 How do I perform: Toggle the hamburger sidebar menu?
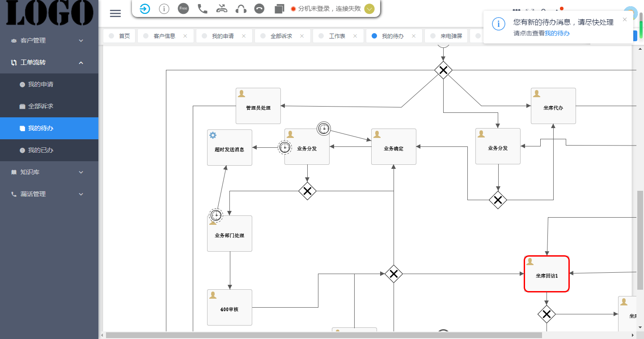[115, 13]
